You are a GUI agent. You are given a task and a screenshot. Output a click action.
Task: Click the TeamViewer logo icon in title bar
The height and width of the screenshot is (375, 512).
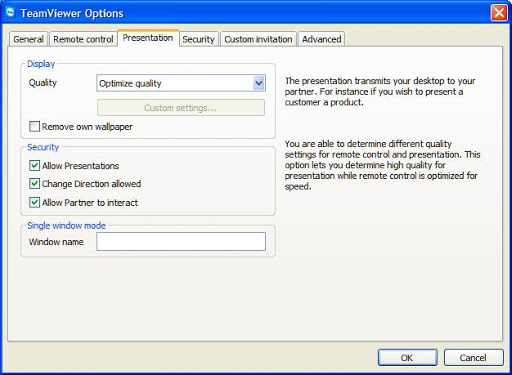click(11, 13)
